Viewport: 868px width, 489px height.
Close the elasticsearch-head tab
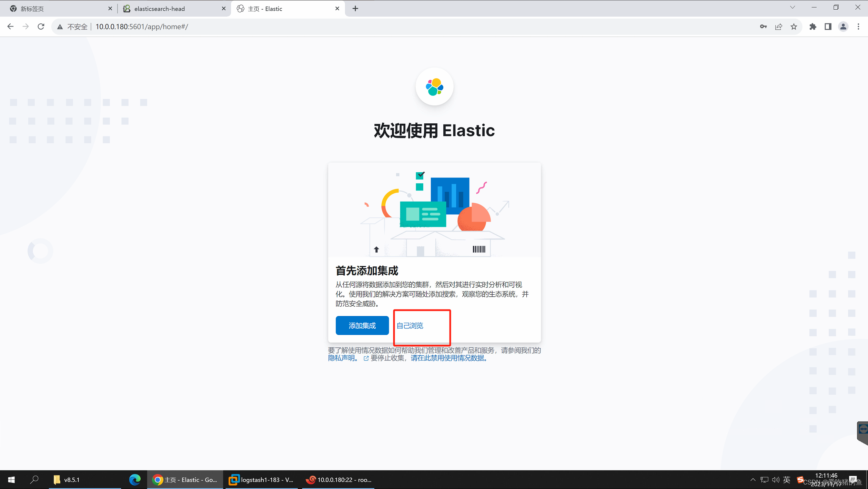(223, 9)
